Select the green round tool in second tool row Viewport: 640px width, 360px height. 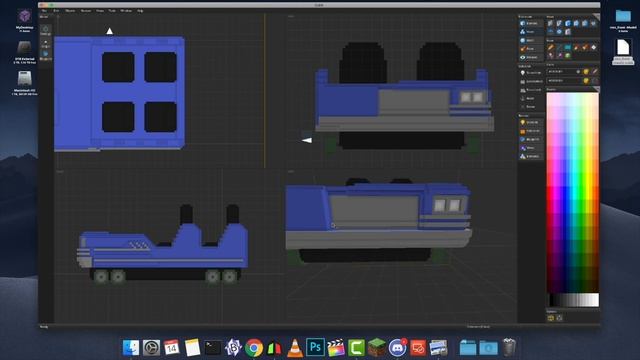[x=568, y=56]
